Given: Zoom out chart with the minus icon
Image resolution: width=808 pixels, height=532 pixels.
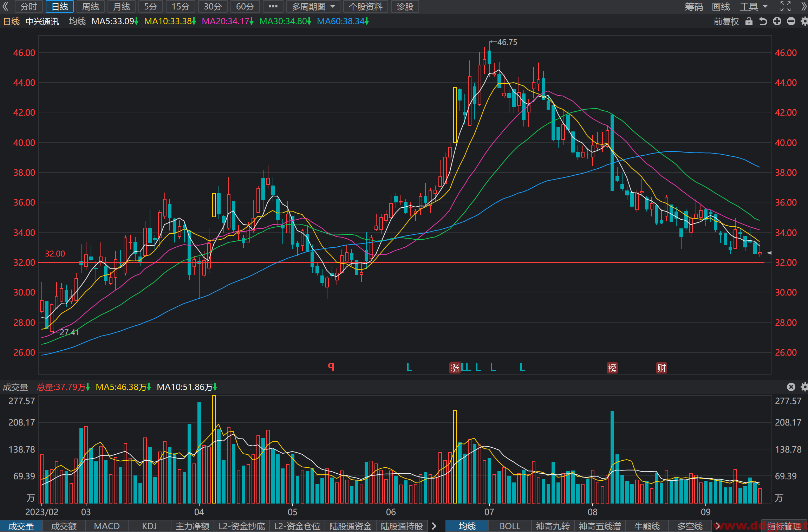Looking at the screenshot, I should (x=791, y=21).
